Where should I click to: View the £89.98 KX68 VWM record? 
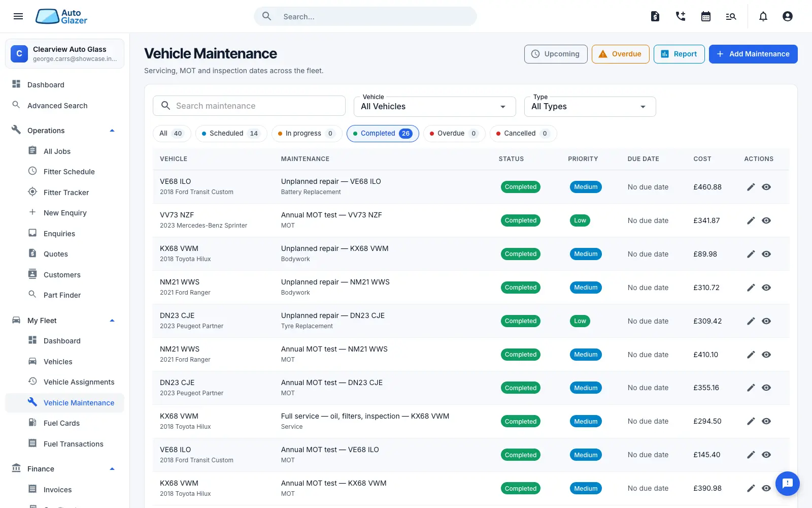pos(766,254)
